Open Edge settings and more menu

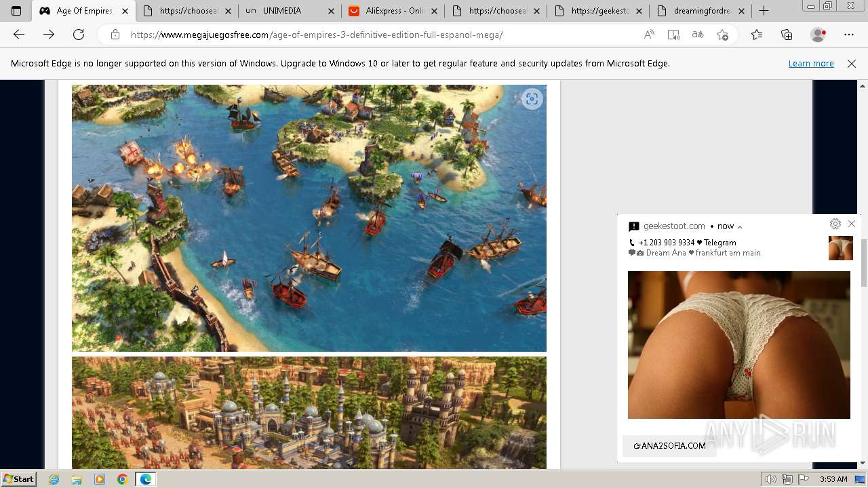(x=849, y=35)
